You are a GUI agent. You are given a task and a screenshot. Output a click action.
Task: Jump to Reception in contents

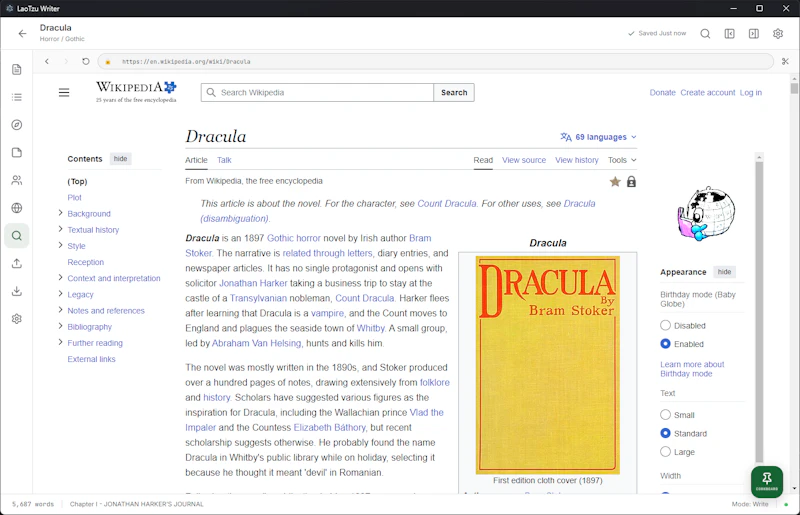[86, 262]
